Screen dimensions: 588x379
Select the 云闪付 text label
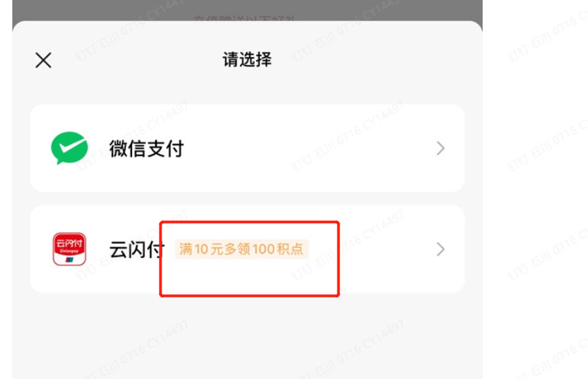[x=137, y=249]
